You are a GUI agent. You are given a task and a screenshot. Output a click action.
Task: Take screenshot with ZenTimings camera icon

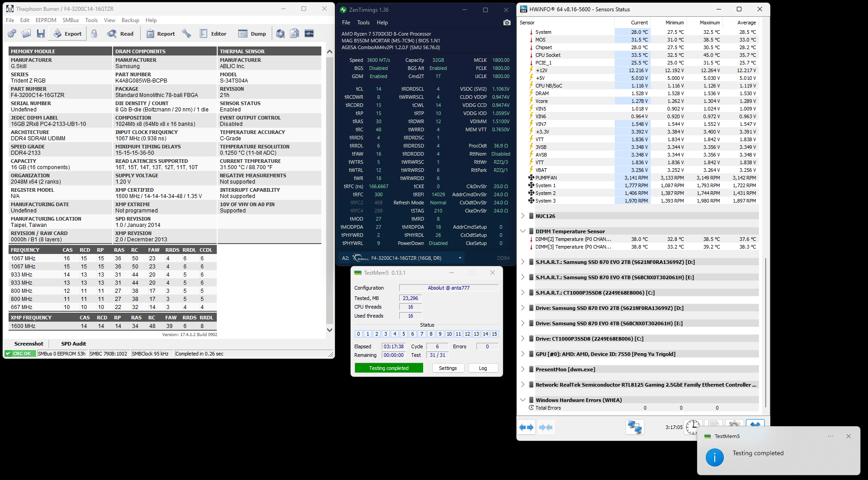(x=507, y=23)
